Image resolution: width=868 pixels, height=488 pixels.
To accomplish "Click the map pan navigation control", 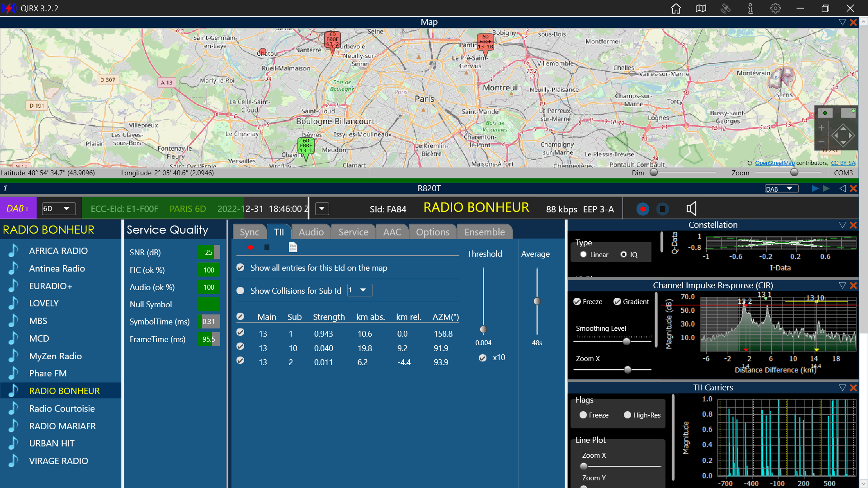I will point(843,135).
